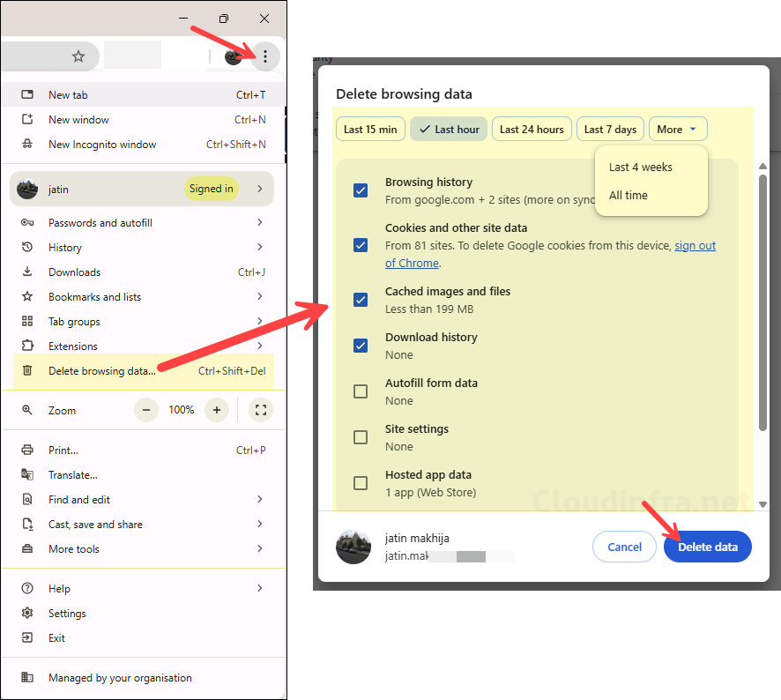
Task: Select the Last 24 hours time range
Action: 532,129
